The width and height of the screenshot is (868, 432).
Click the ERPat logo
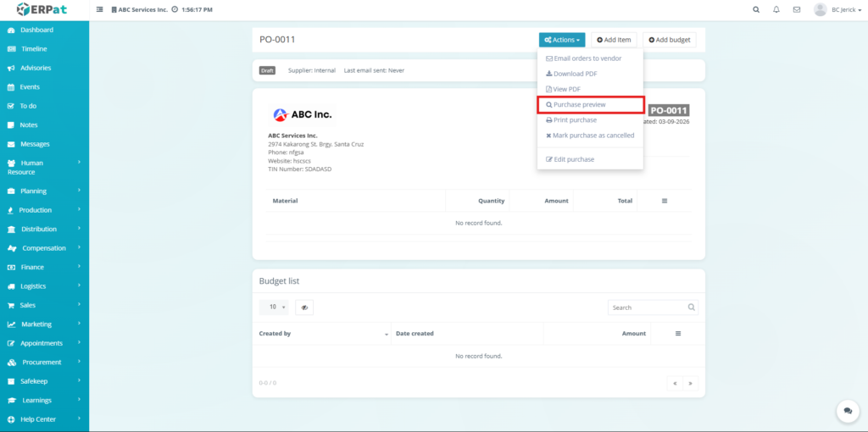pos(42,9)
